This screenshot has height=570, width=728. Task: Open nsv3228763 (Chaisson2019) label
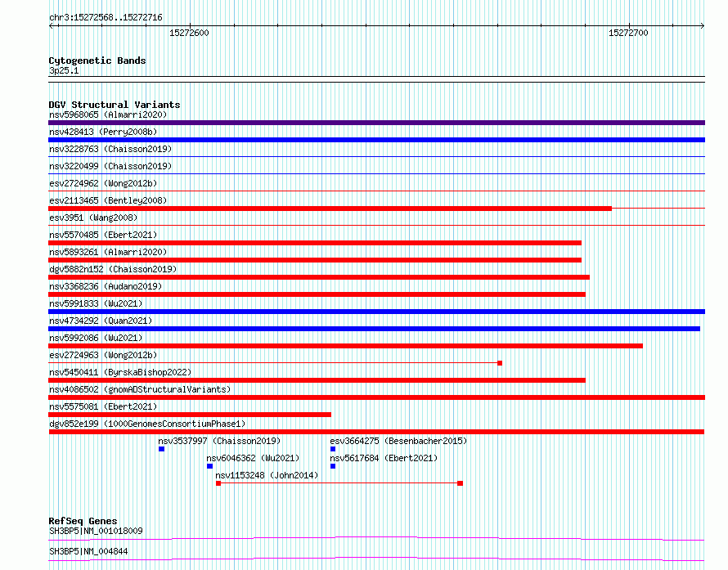click(110, 149)
